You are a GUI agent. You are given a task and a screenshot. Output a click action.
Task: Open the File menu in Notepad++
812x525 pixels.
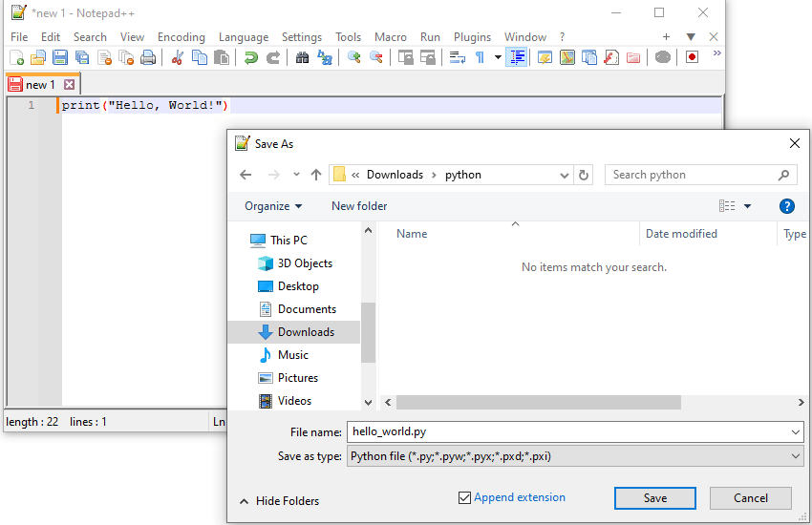[19, 37]
